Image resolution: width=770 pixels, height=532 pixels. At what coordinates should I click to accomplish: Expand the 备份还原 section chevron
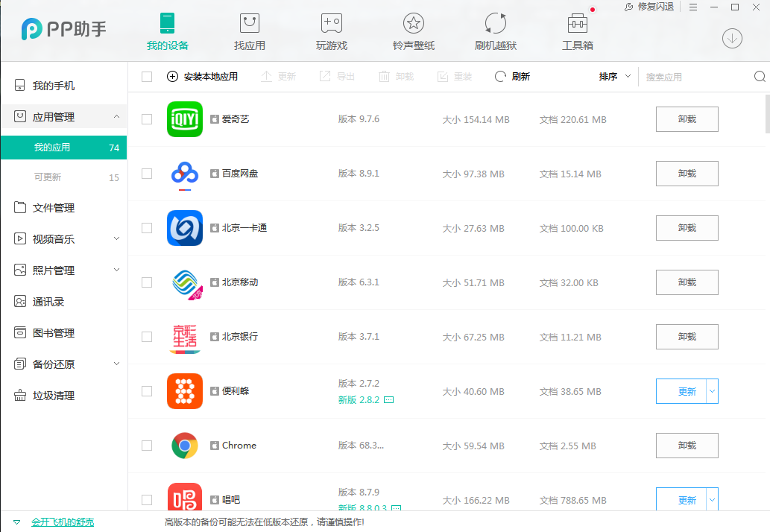coord(116,364)
